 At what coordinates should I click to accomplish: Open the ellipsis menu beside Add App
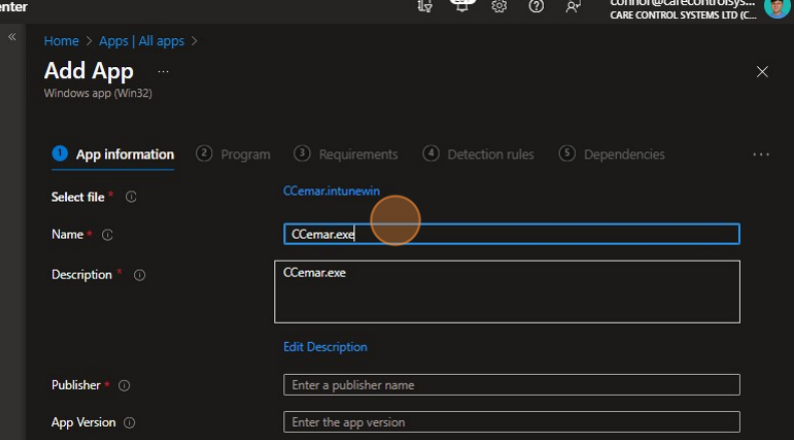pyautogui.click(x=163, y=72)
